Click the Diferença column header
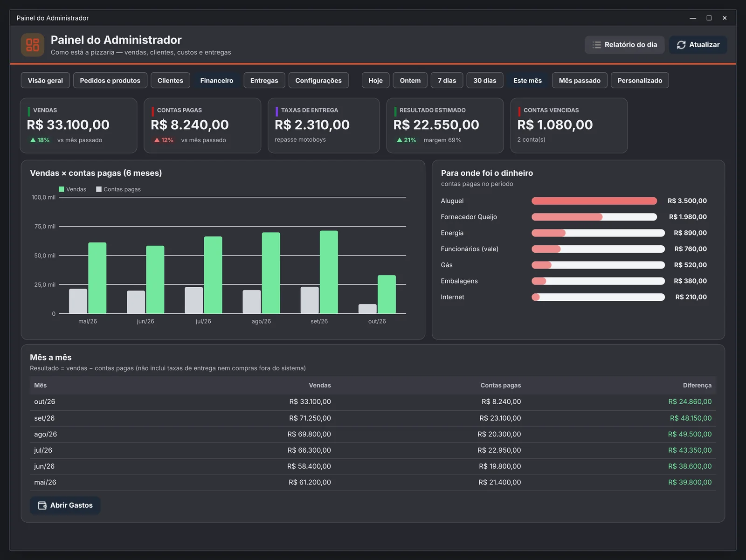The height and width of the screenshot is (560, 746). coord(697,385)
